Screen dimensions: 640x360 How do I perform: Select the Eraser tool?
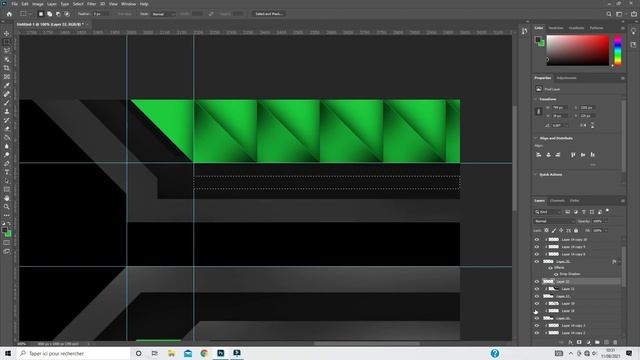(x=7, y=129)
